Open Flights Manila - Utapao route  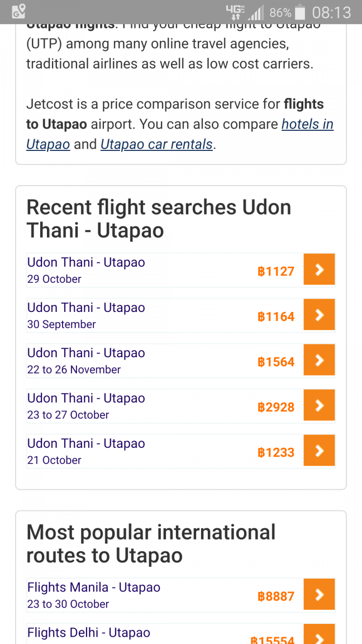point(180,595)
